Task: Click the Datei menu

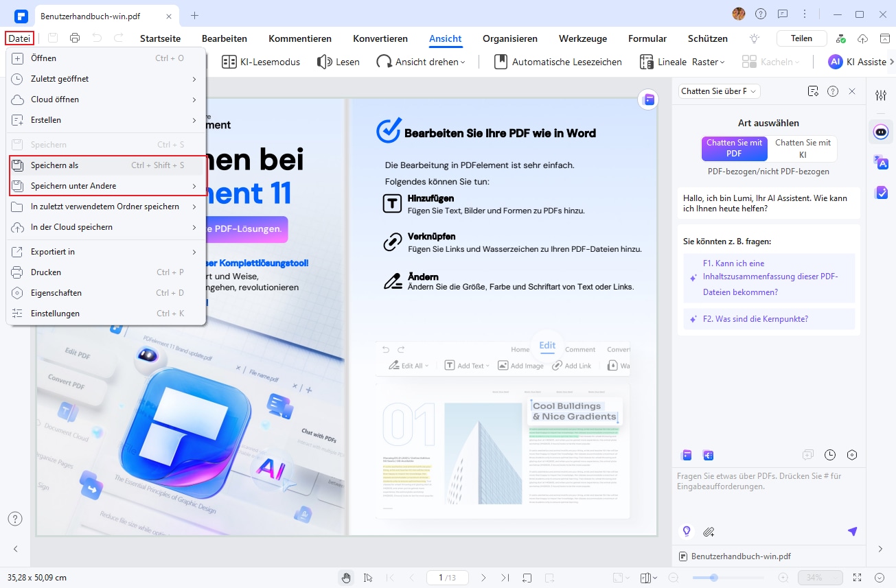Action: 19,38
